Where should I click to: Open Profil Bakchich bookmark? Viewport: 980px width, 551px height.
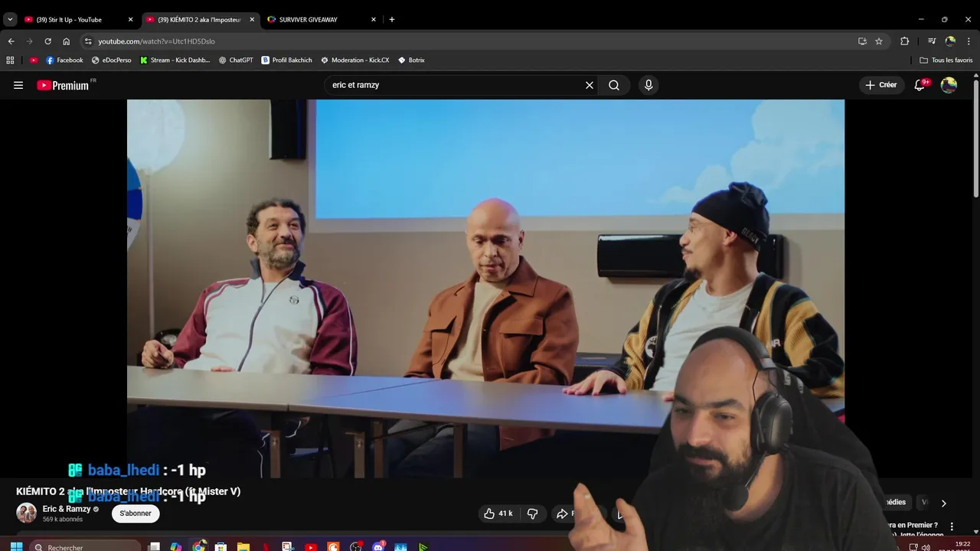point(286,60)
